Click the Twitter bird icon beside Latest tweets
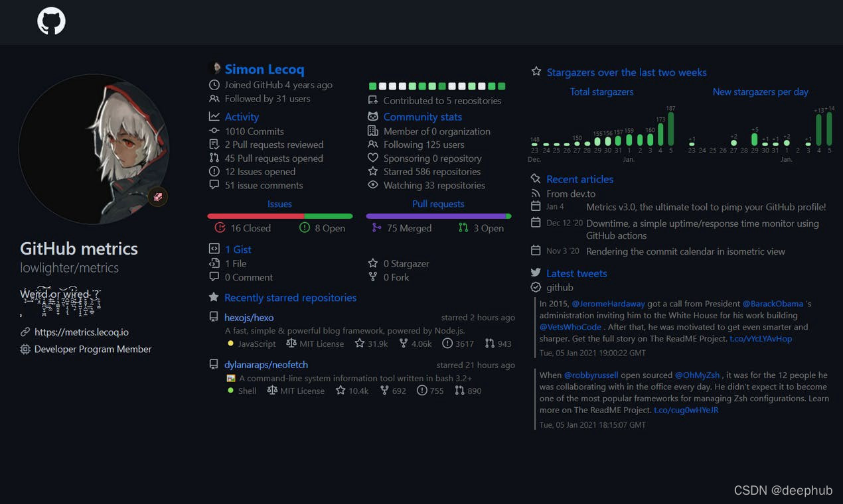The width and height of the screenshot is (843, 504). [x=536, y=273]
